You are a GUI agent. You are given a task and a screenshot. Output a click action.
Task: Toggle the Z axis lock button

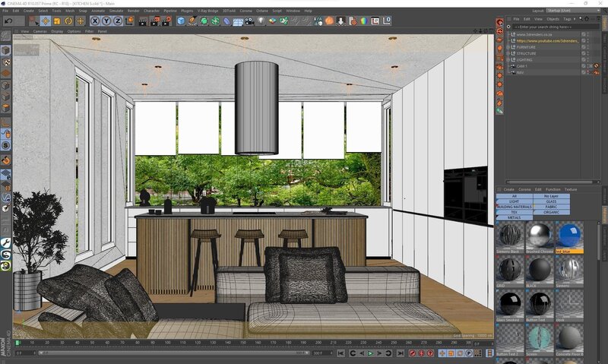[x=118, y=21]
